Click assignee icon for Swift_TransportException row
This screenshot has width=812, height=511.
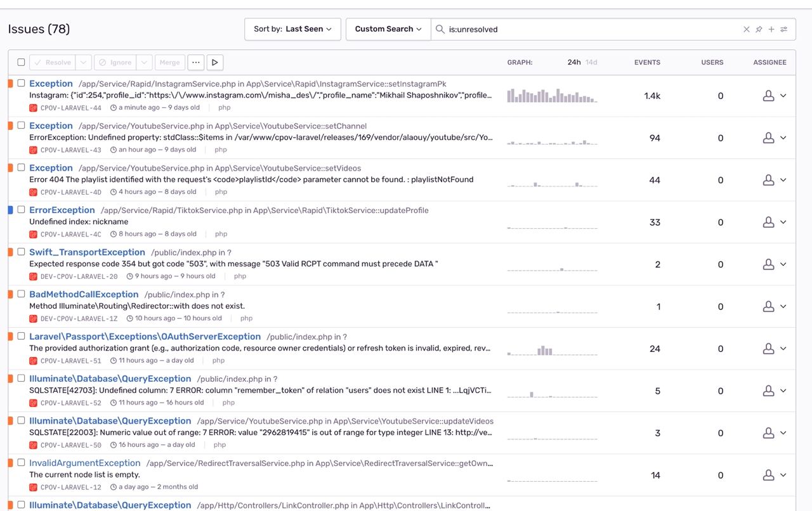768,264
